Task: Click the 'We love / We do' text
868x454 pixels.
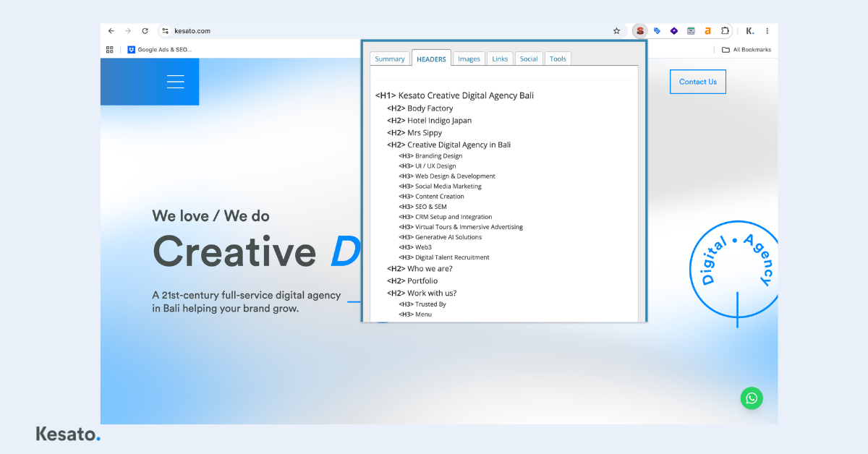Action: click(210, 215)
